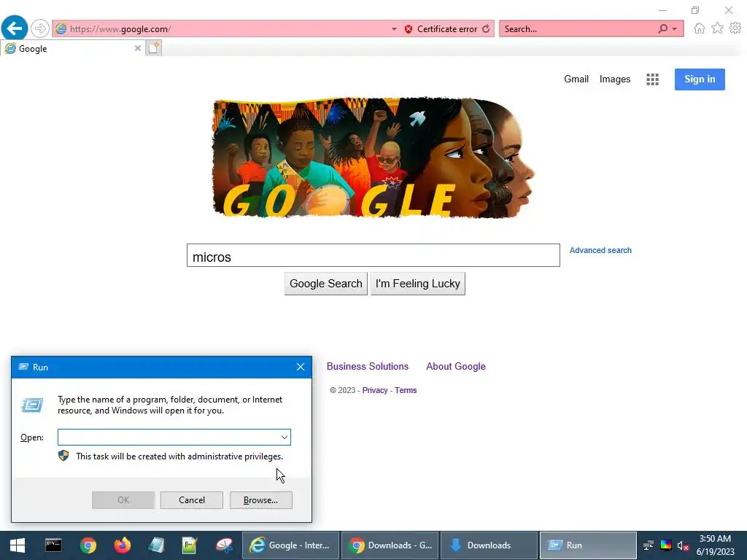Launch Command Prompt from taskbar
The height and width of the screenshot is (560, 747).
53,545
